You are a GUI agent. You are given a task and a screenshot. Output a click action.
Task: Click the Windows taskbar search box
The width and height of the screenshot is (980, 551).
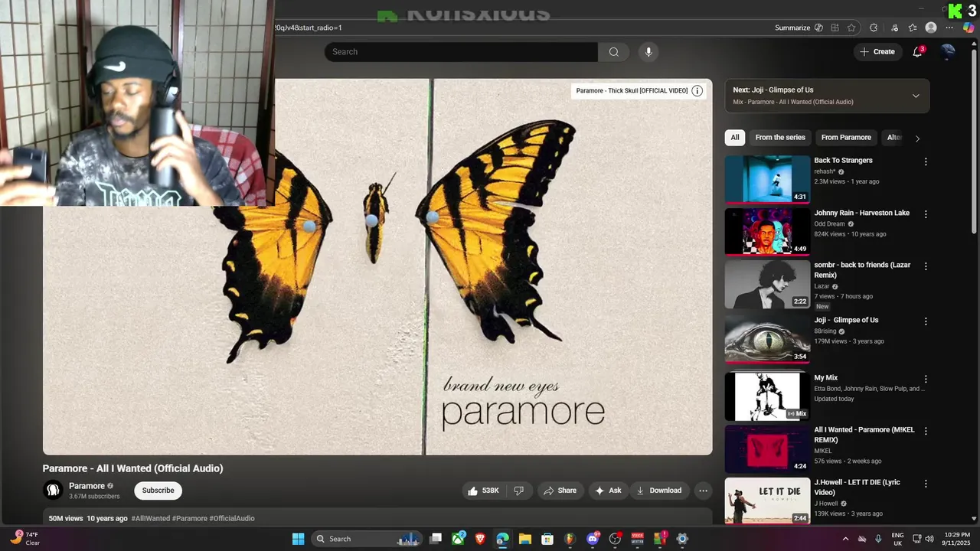[x=366, y=539]
